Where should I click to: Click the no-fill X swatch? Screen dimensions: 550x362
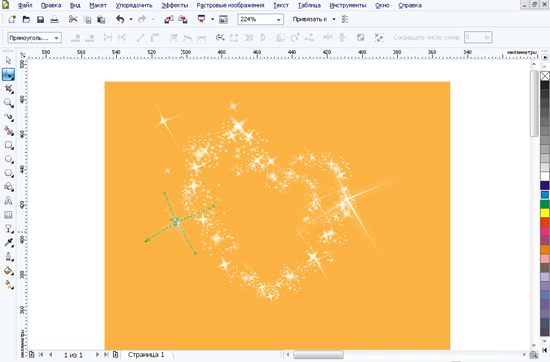[544, 76]
